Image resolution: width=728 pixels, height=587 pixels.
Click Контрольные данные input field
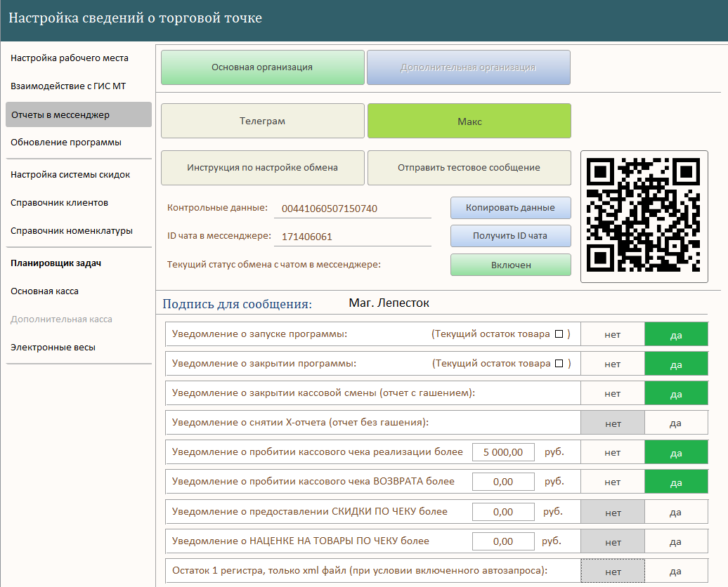click(353, 209)
